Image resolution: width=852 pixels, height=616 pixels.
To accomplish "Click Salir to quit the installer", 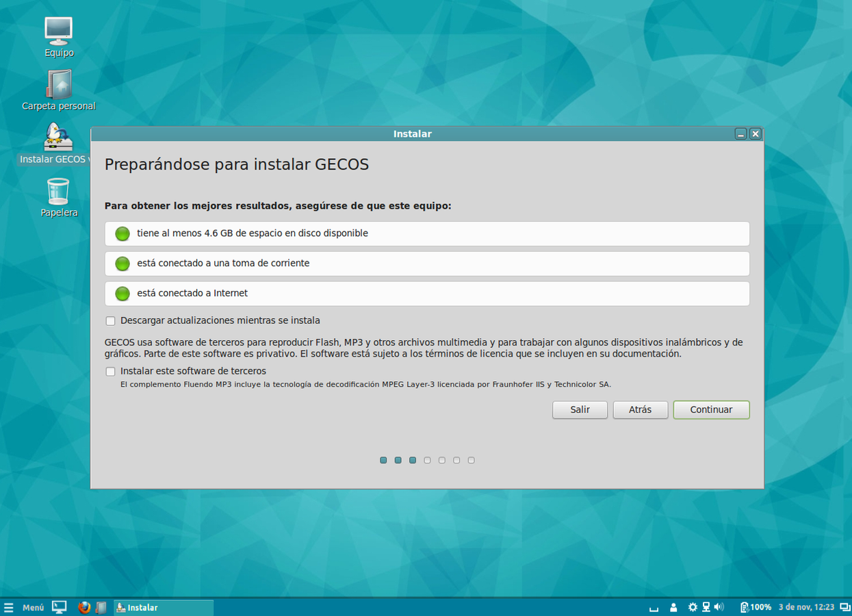I will [580, 409].
